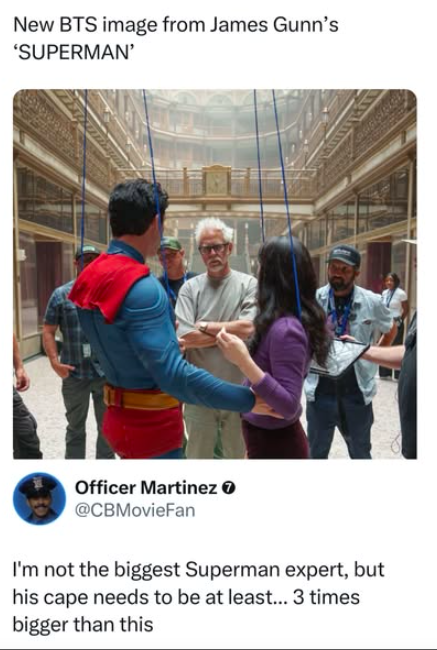
Task: Click the man in the green cap
Action: click(x=173, y=263)
